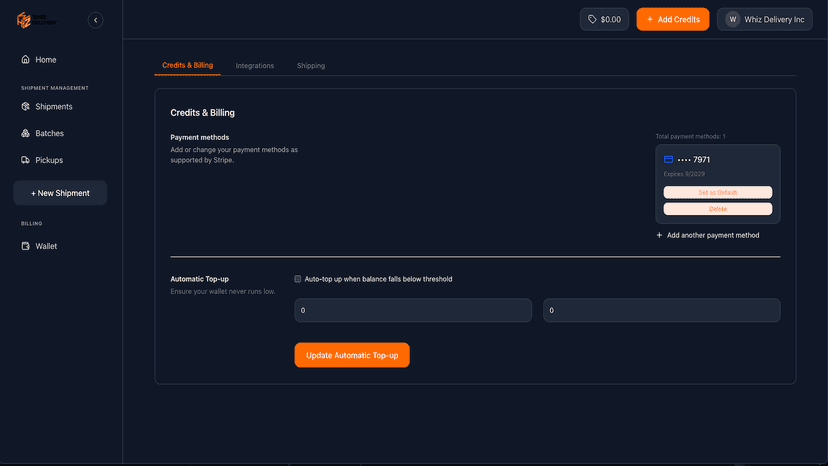Click 'Total payment methods: 1' text
This screenshot has height=466, width=828.
point(690,136)
